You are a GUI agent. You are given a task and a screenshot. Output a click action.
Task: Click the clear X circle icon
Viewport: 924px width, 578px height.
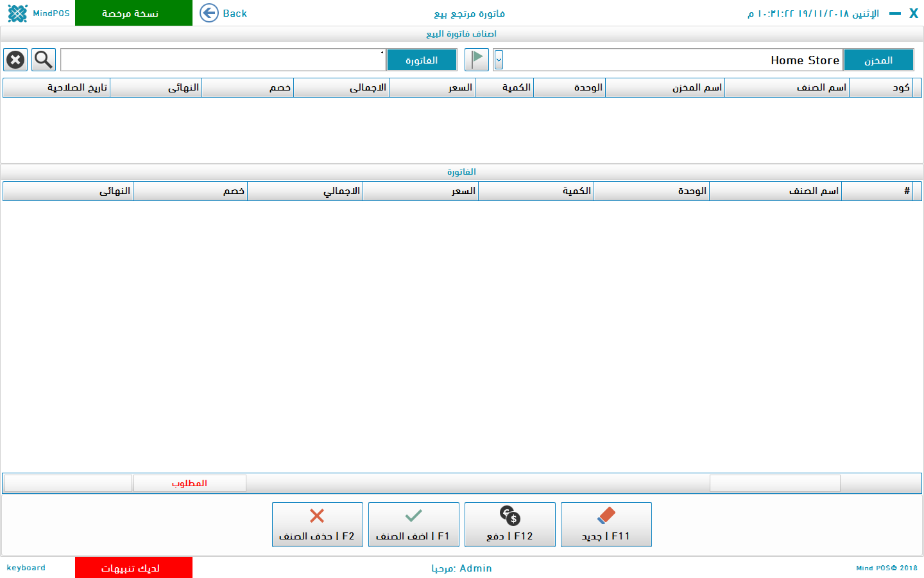(15, 60)
